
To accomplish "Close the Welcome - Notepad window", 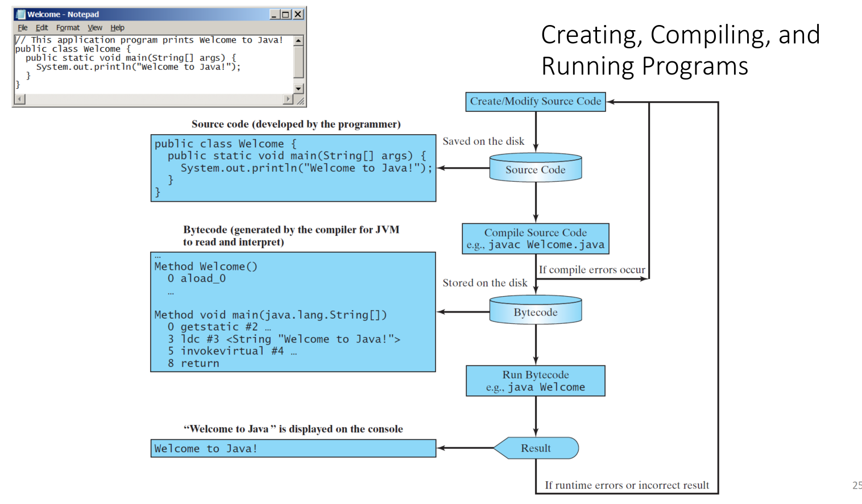I will tap(297, 14).
